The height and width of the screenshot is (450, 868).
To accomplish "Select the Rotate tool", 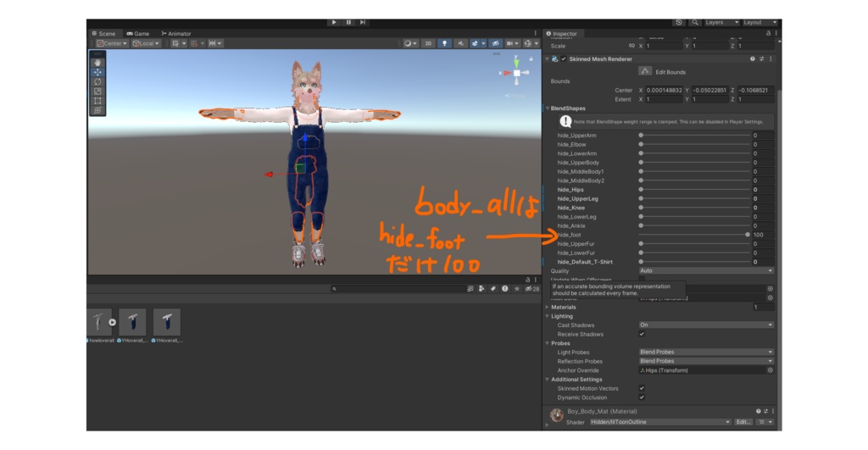I will (x=98, y=81).
